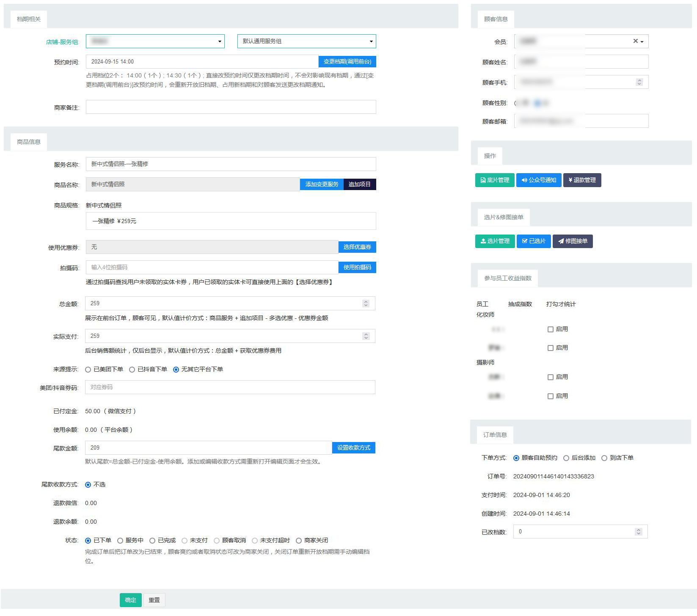
Task: Click 修图接单 paper plane button
Action: coord(572,241)
